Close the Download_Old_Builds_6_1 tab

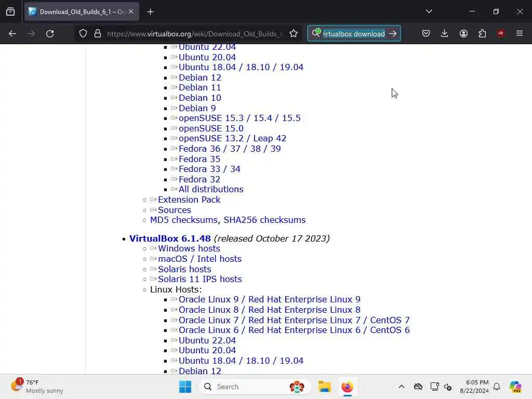pyautogui.click(x=131, y=12)
